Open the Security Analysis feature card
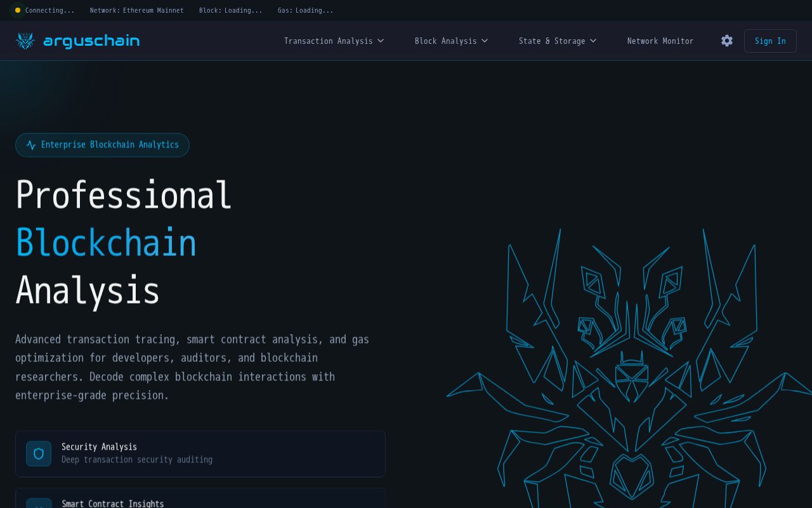This screenshot has width=812, height=508. 200,454
